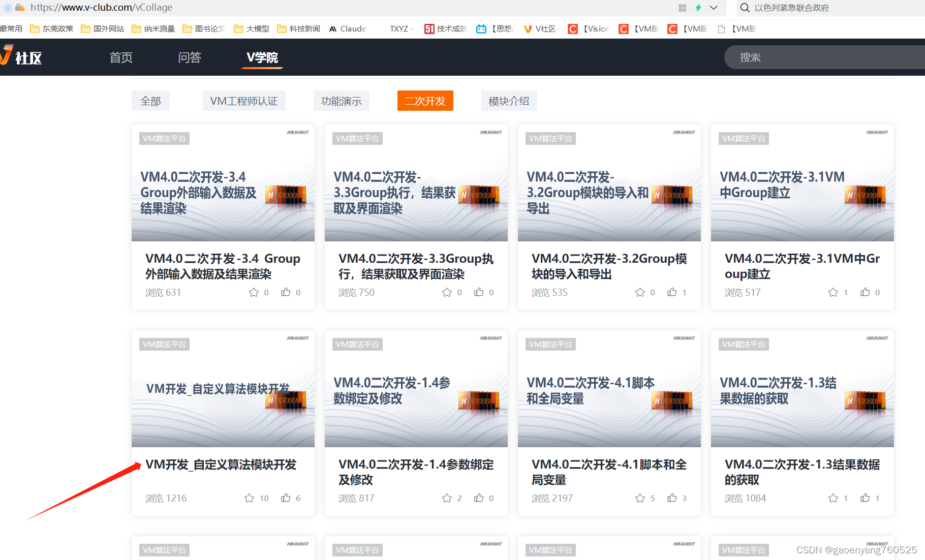
Task: Open the VM4.0二次开发-4.1脚本和全局变量 title link
Action: point(609,472)
